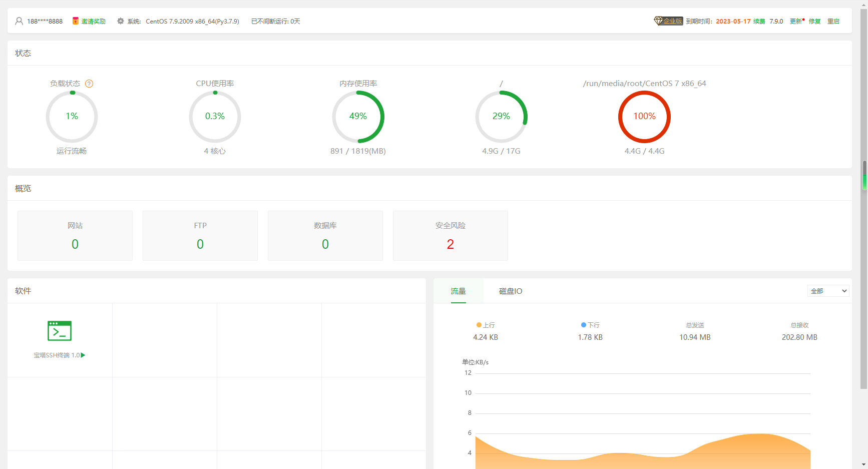
Task: Click the question mark help icon beside 负载状态
Action: tap(89, 84)
